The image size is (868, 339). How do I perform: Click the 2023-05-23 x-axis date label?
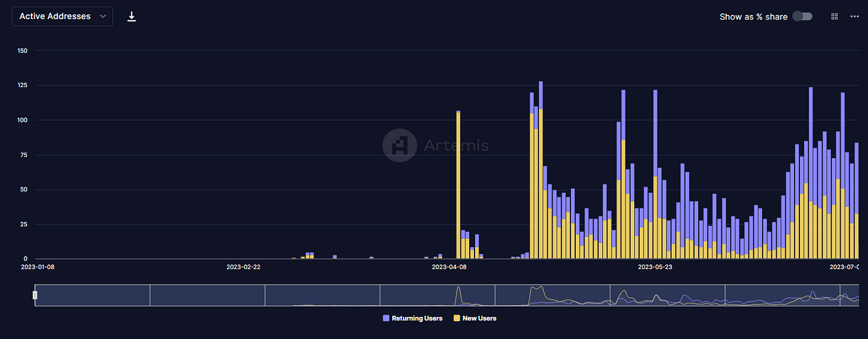pos(655,267)
